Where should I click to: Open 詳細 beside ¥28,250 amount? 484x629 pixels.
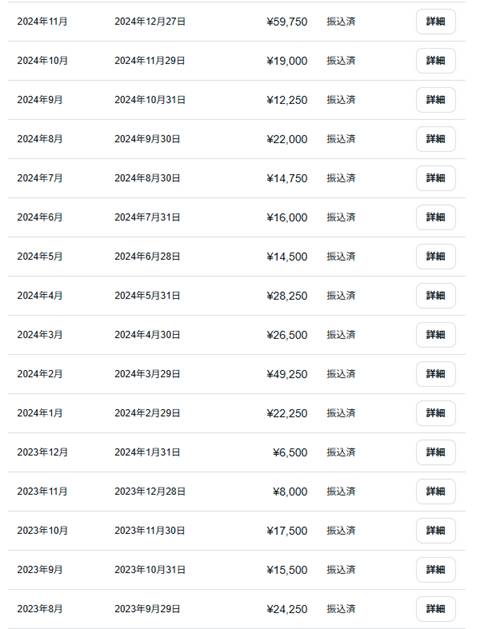(x=435, y=296)
